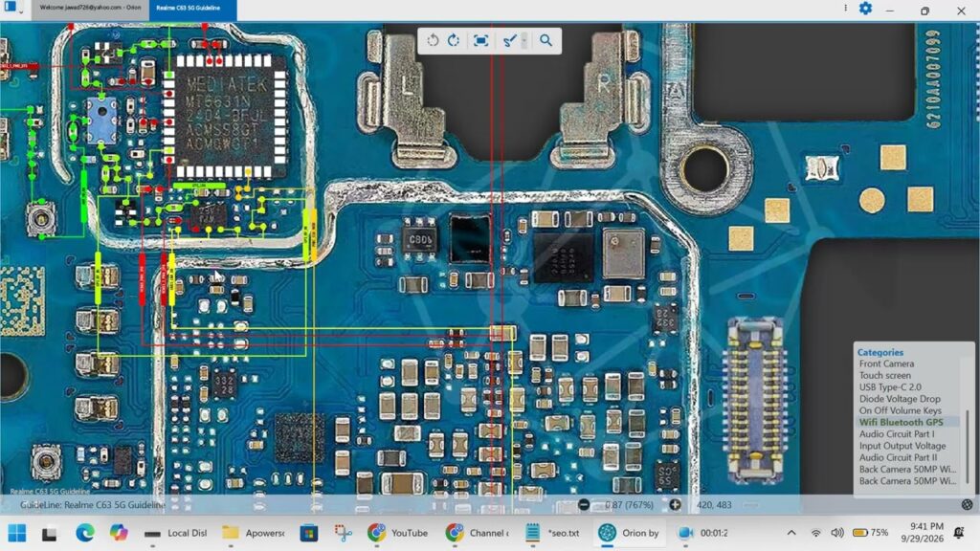Open the Apowersoft folder taskbar item
Image resolution: width=980 pixels, height=551 pixels.
253,533
